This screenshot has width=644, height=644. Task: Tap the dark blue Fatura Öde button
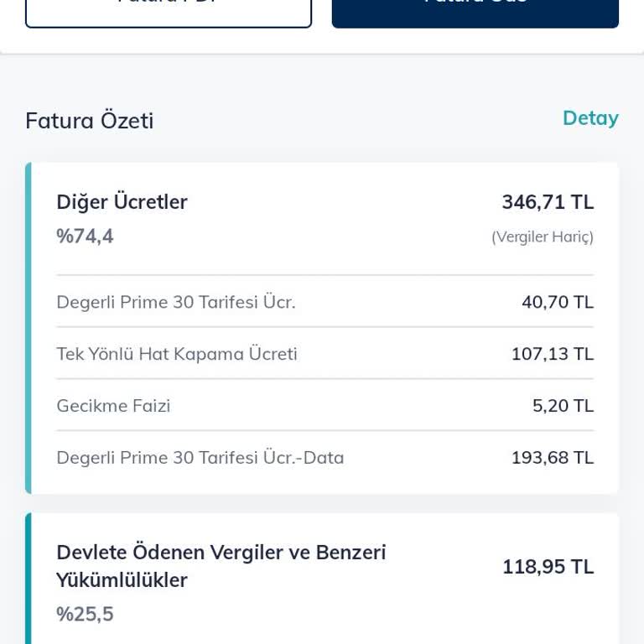(x=475, y=13)
